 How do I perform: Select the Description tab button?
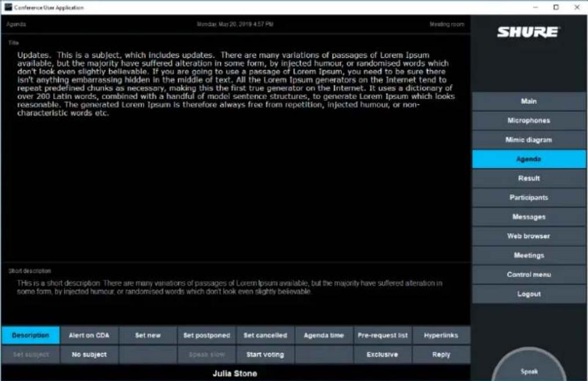pos(30,335)
